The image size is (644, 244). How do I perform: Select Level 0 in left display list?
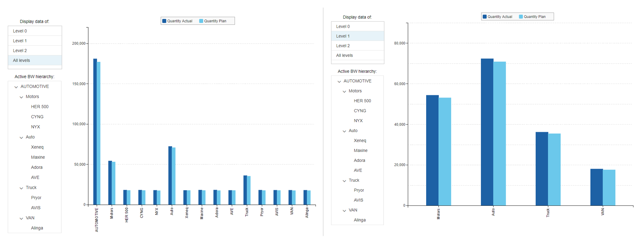tap(35, 31)
